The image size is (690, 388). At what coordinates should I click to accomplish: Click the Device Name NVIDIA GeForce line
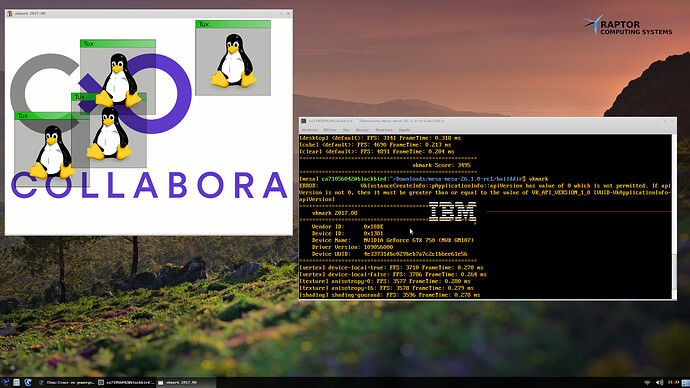[393, 240]
